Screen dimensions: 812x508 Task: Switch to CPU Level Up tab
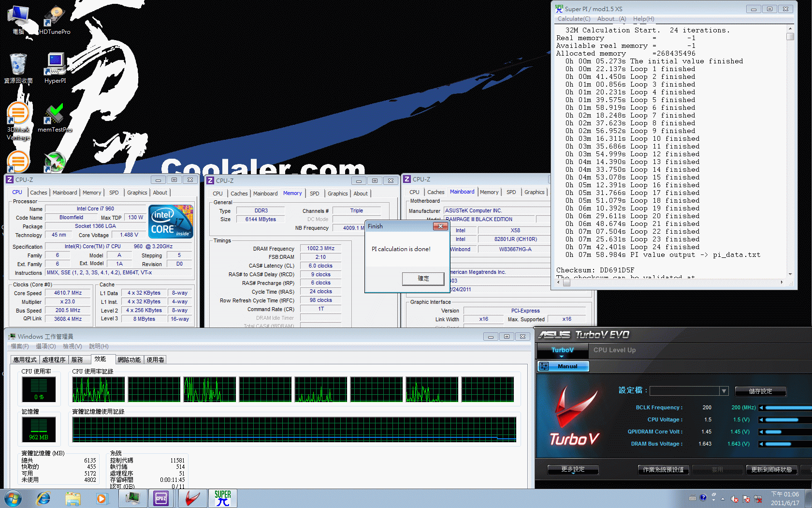(x=614, y=350)
